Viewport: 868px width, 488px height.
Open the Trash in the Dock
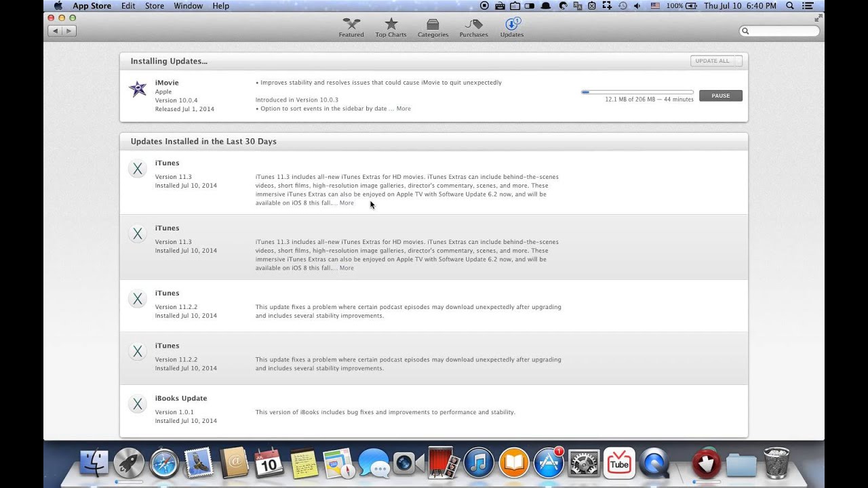776,464
